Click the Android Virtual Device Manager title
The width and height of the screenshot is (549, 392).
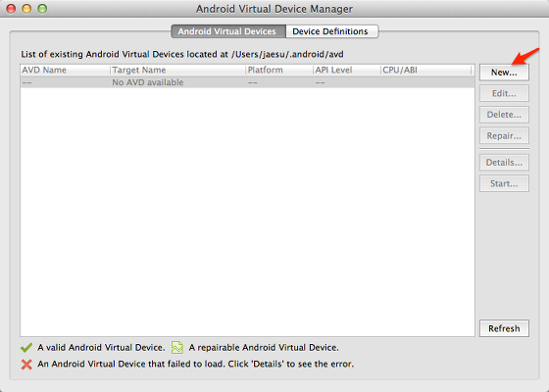[x=274, y=9]
